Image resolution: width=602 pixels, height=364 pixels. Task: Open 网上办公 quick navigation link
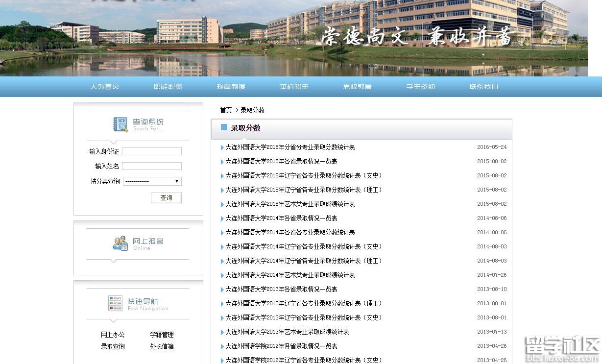(113, 335)
